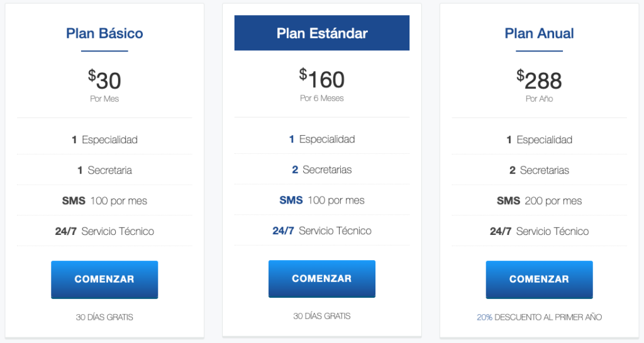Click "Por Año" billing period label
This screenshot has height=343, width=644.
[x=539, y=99]
